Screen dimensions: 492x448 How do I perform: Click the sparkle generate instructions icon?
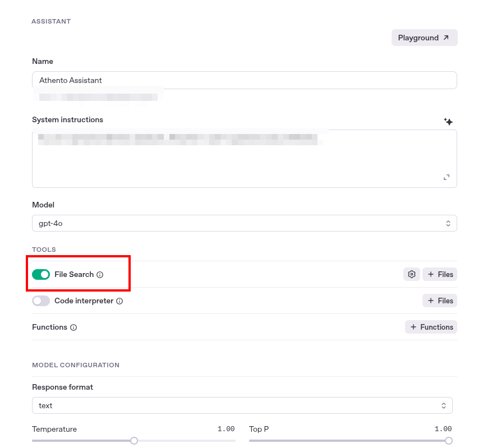pos(448,122)
